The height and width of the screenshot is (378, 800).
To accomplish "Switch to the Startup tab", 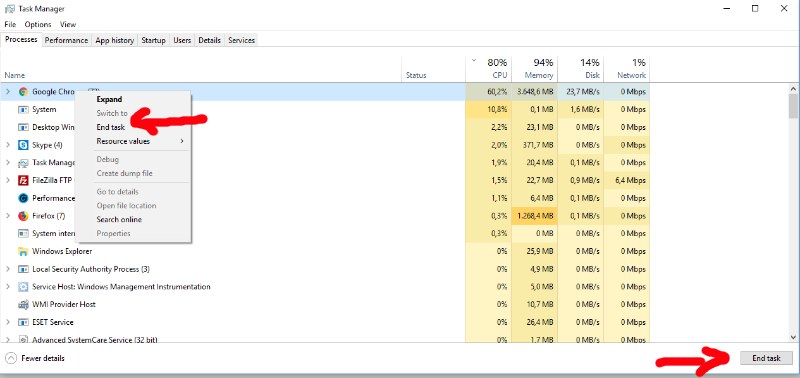I will click(154, 40).
